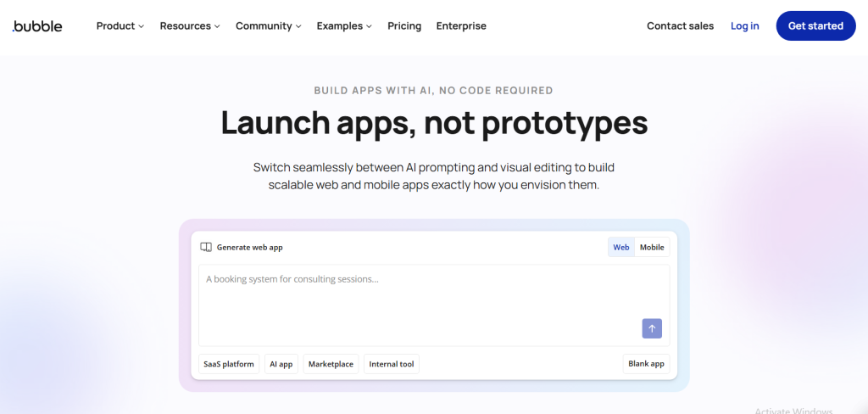Open the Examples dropdown
The height and width of the screenshot is (414, 868).
click(x=344, y=26)
